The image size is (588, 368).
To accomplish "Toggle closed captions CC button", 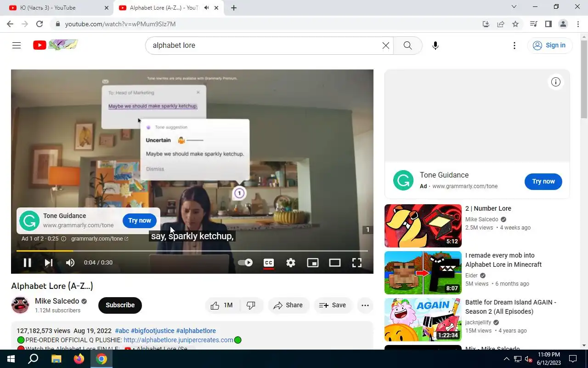I will [x=269, y=263].
